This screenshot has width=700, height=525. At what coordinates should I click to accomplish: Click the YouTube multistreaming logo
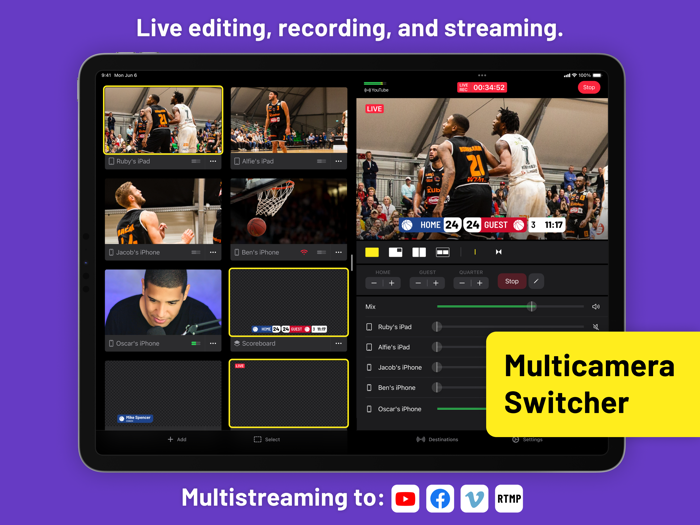pos(405,499)
